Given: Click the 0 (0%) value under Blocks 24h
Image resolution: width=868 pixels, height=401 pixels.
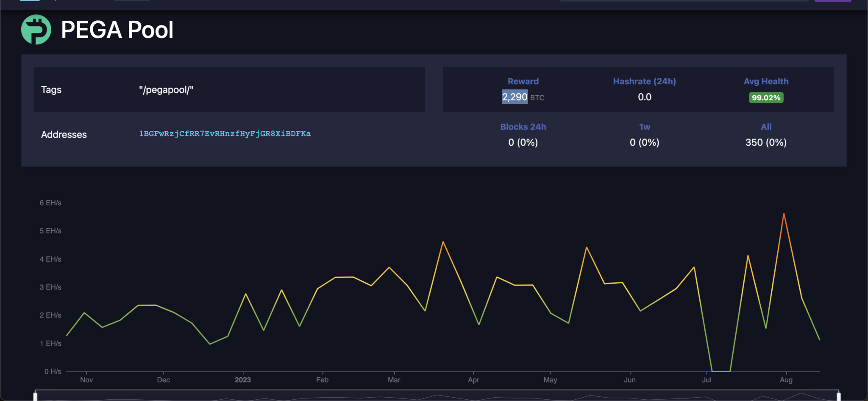Looking at the screenshot, I should 523,142.
